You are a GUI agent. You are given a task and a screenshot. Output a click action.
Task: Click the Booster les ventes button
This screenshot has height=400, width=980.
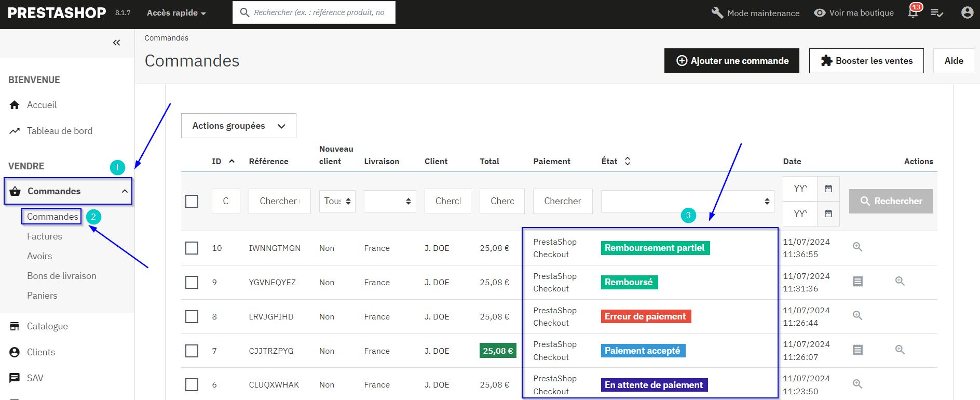[866, 61]
